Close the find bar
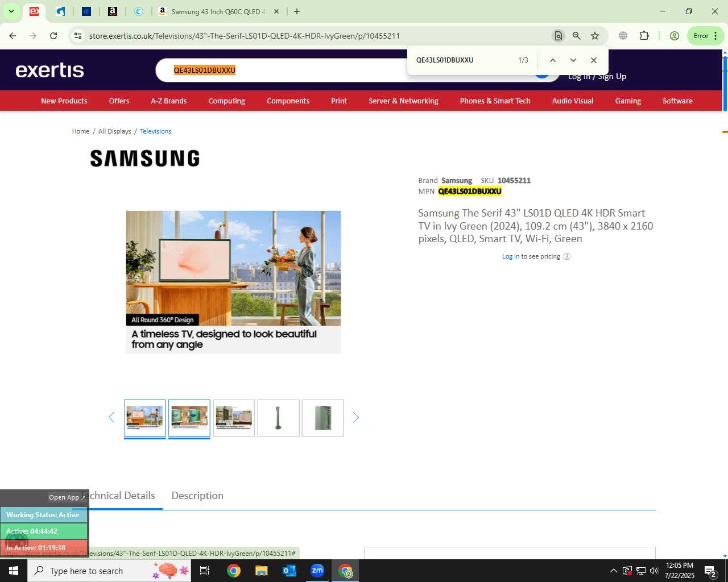Screen dimensions: 728x582 pyautogui.click(x=593, y=60)
